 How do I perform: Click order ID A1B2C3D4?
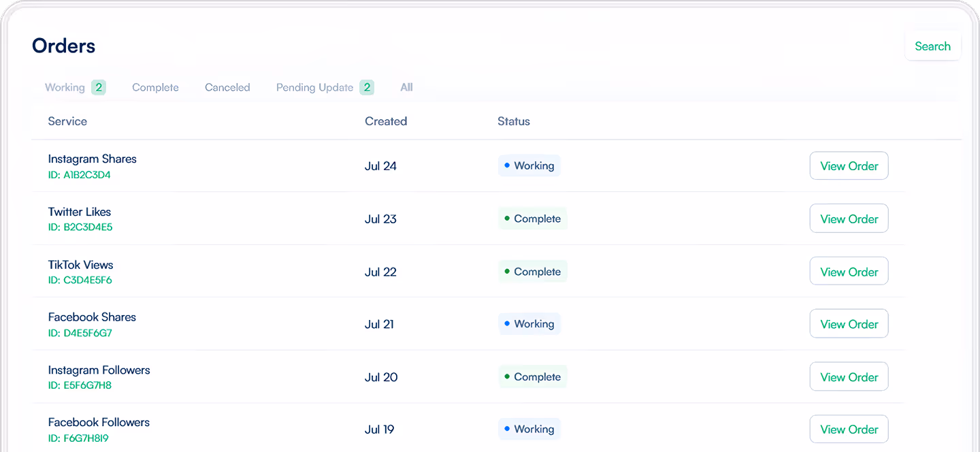pos(79,175)
